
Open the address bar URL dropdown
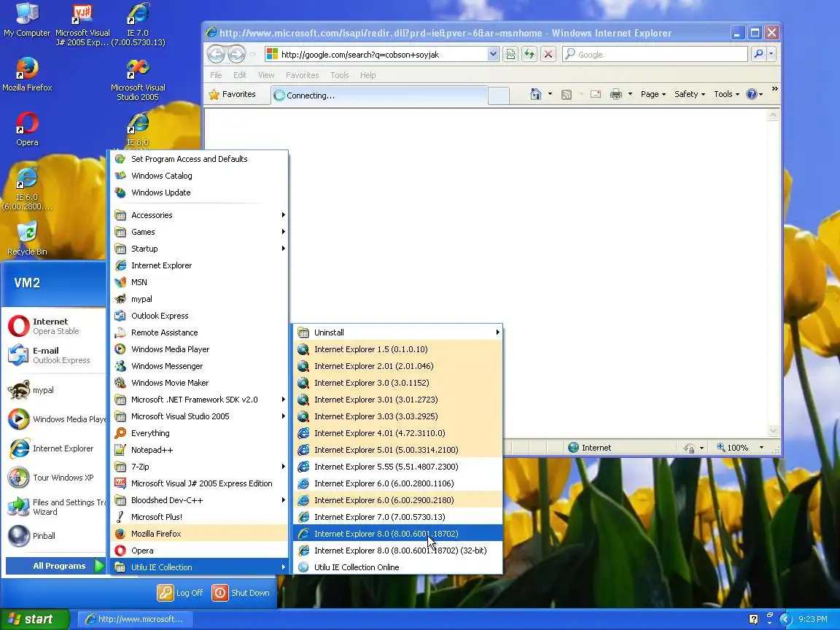[493, 54]
